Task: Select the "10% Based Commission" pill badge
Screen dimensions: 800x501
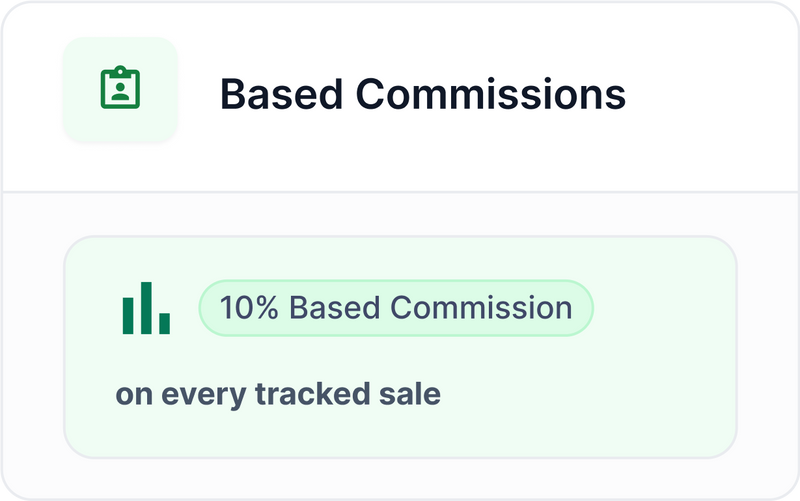Action: [x=396, y=308]
